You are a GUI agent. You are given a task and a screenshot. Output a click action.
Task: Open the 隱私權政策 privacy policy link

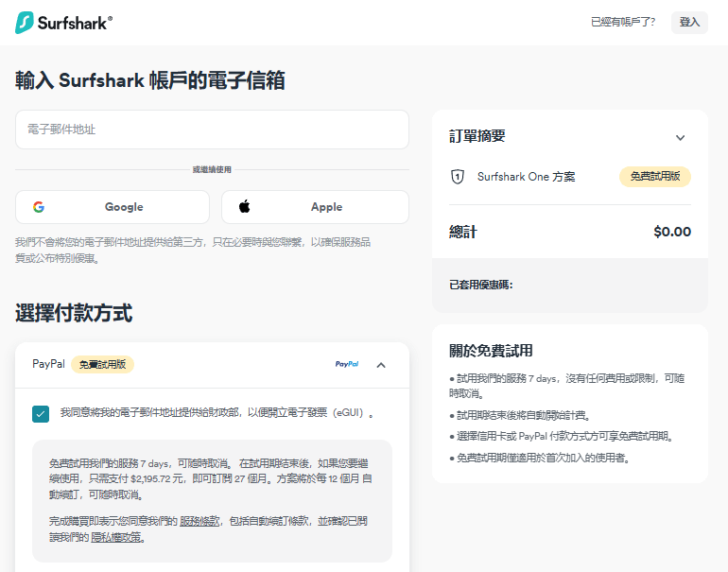coord(116,538)
